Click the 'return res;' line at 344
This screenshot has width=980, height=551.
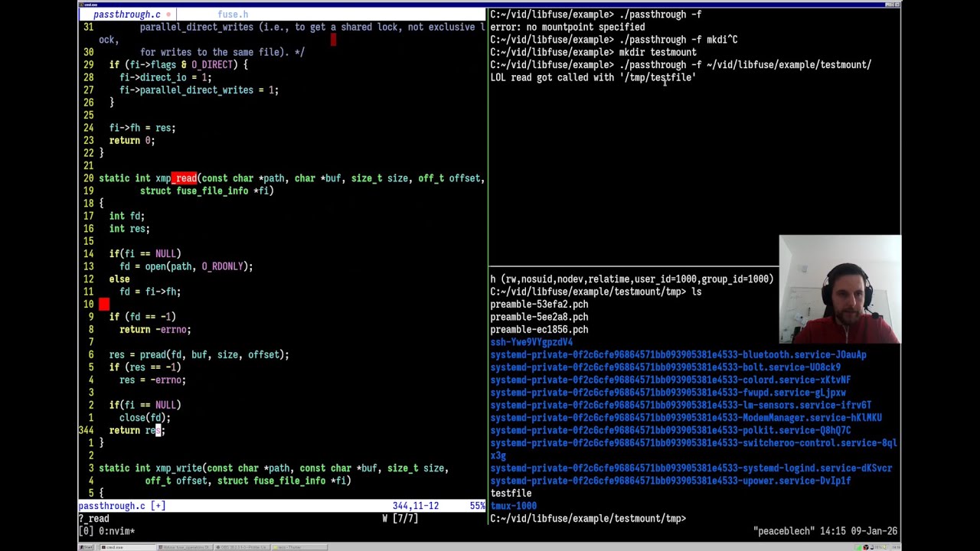click(x=137, y=431)
